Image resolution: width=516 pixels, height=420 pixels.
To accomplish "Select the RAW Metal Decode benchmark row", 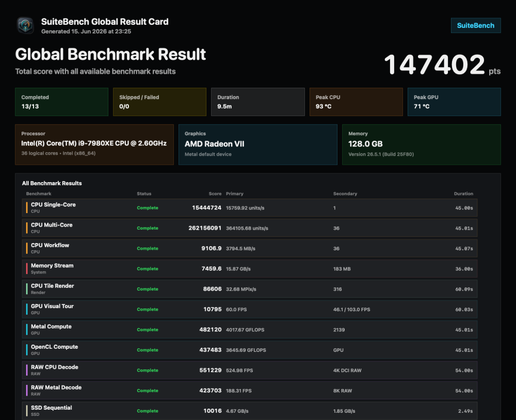I will pyautogui.click(x=250, y=391).
